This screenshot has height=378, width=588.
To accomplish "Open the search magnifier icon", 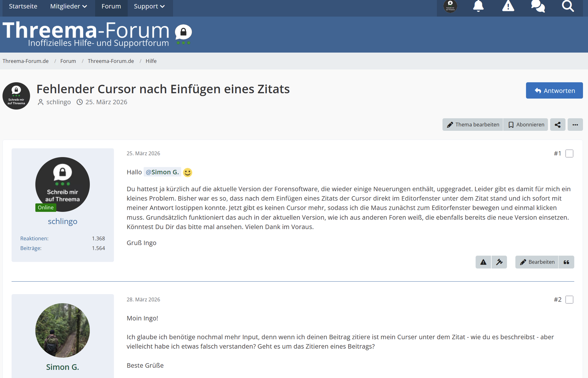I will click(568, 6).
